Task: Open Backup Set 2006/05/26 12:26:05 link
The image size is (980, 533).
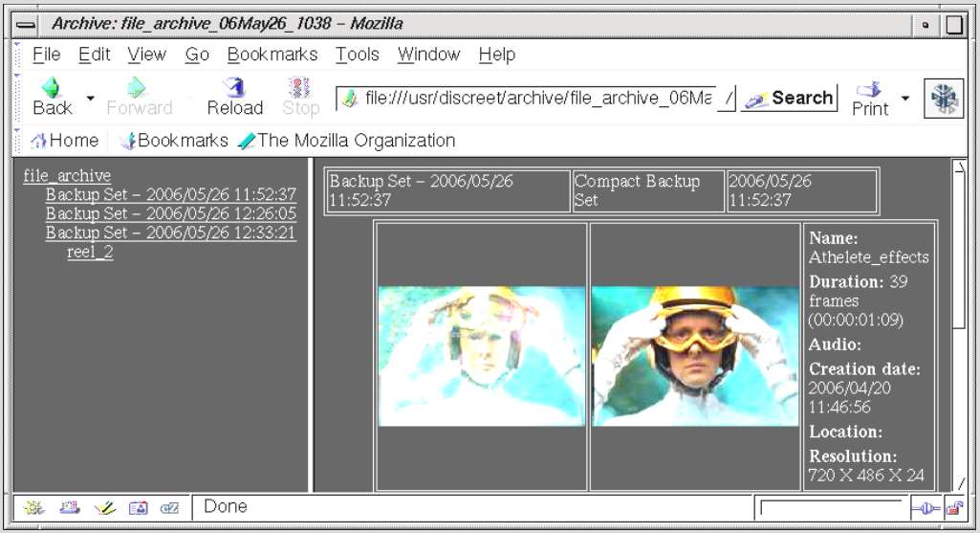Action: click(170, 213)
